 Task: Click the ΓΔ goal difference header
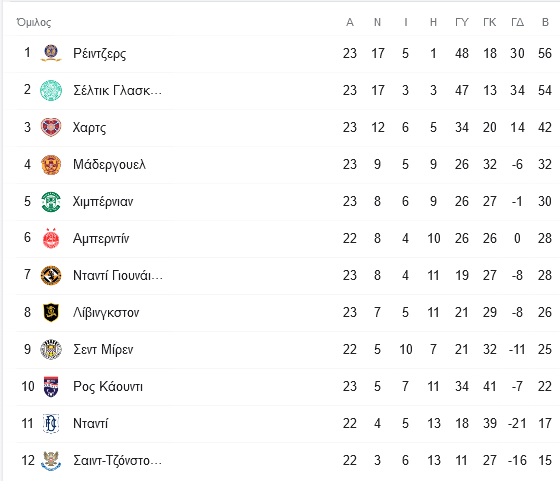518,22
